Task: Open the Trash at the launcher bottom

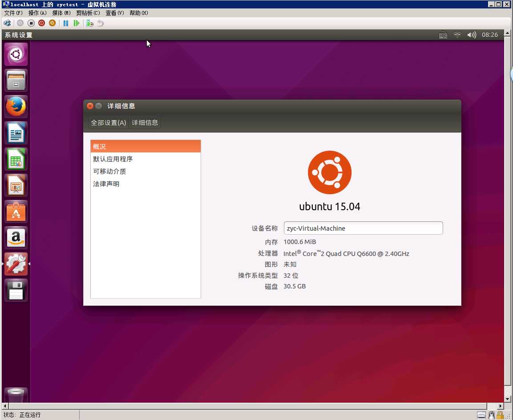Action: tap(16, 395)
